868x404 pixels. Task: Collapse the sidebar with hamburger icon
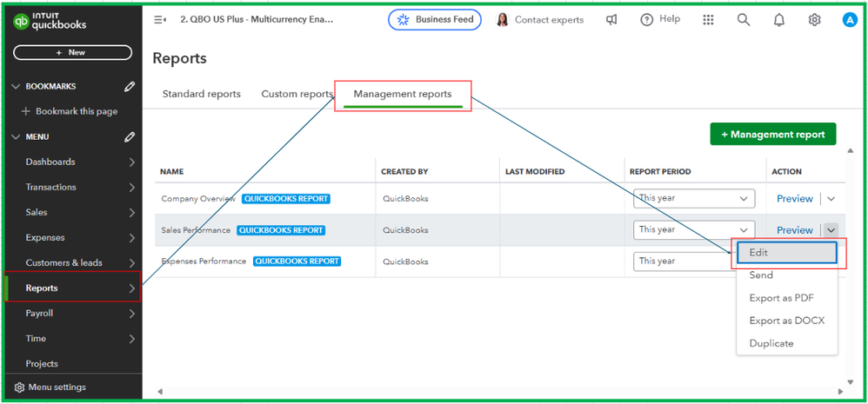(160, 19)
